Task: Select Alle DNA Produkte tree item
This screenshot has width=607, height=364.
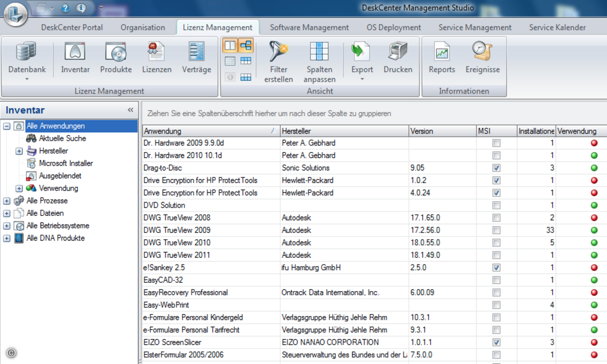Action: click(55, 238)
